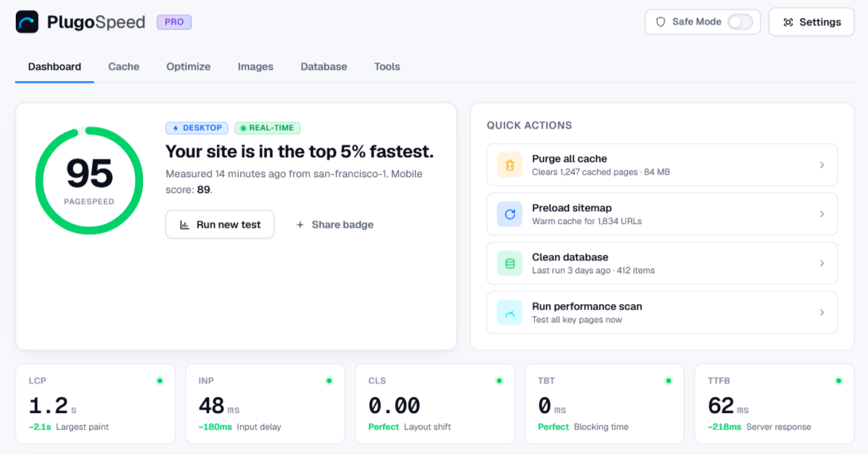Image resolution: width=868 pixels, height=455 pixels.
Task: Click the green status dot on CLS card
Action: tap(498, 380)
